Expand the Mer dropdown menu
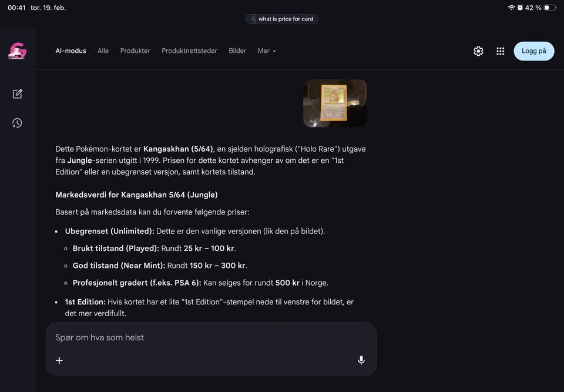The width and height of the screenshot is (564, 392). tap(267, 51)
